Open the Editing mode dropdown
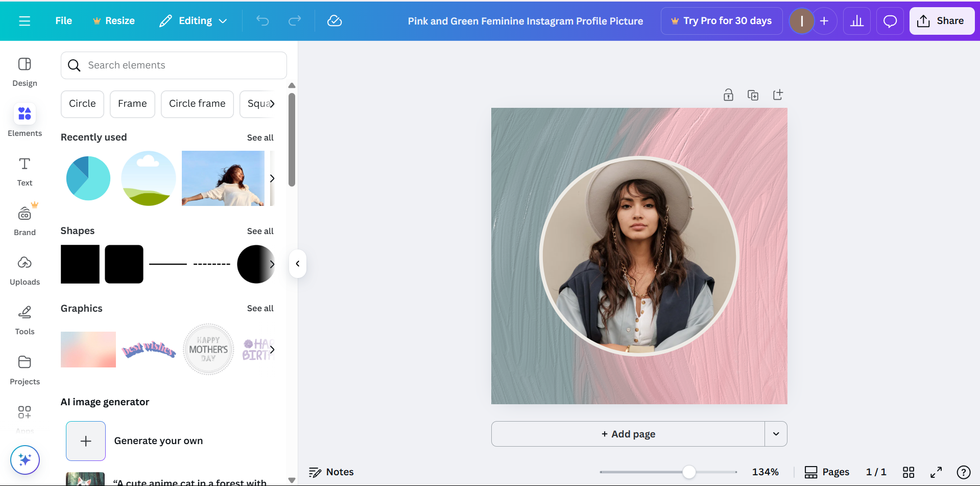This screenshot has width=980, height=486. 193,20
